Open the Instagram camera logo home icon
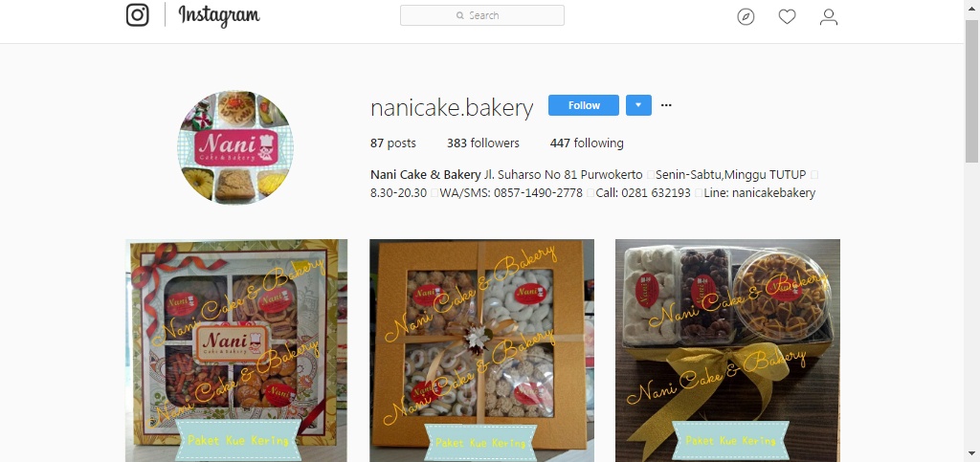The height and width of the screenshot is (462, 980). click(x=138, y=15)
